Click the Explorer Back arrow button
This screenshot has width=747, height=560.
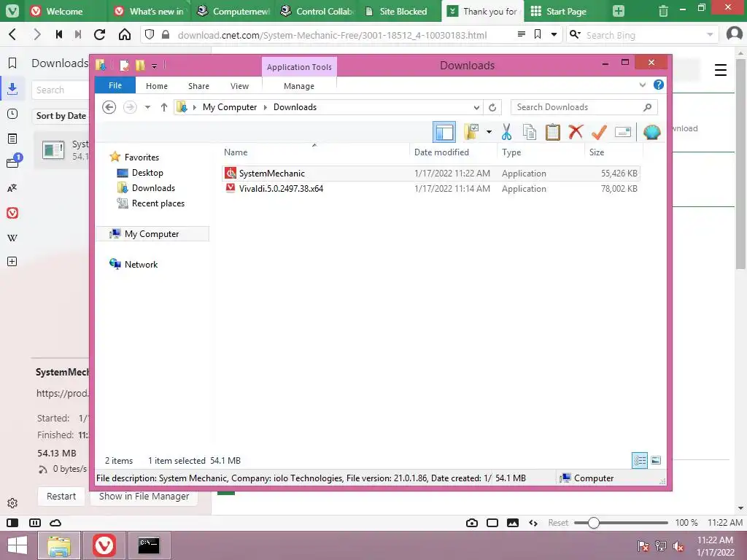point(109,107)
